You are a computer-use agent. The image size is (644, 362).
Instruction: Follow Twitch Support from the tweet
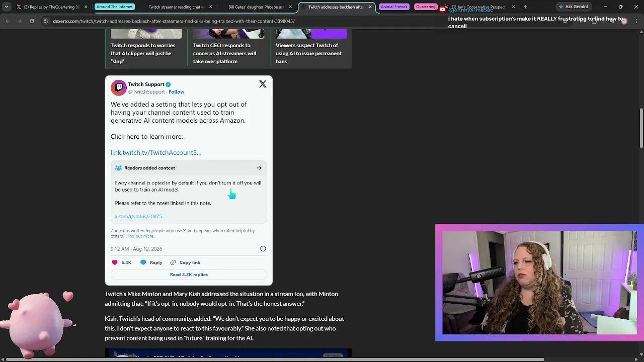[x=177, y=92]
